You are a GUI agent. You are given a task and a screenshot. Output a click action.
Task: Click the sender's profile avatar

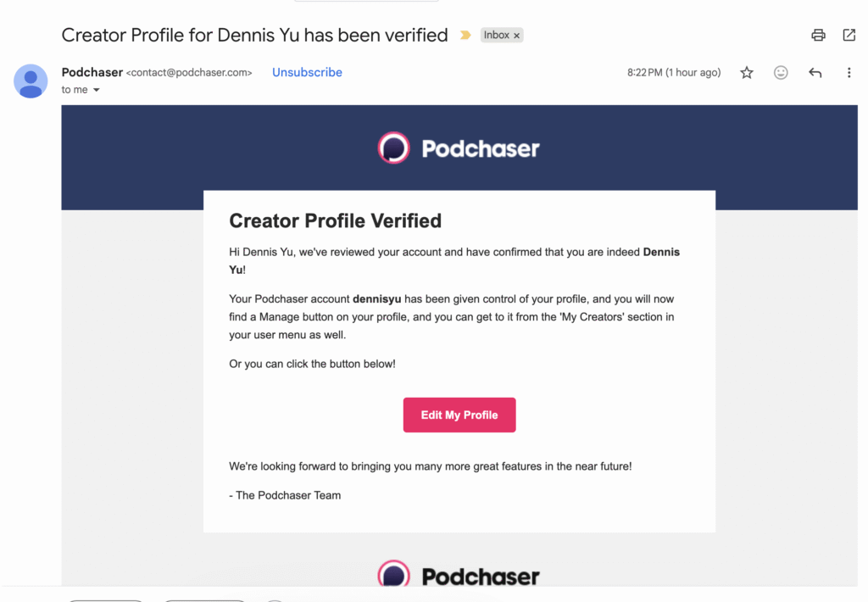(31, 81)
